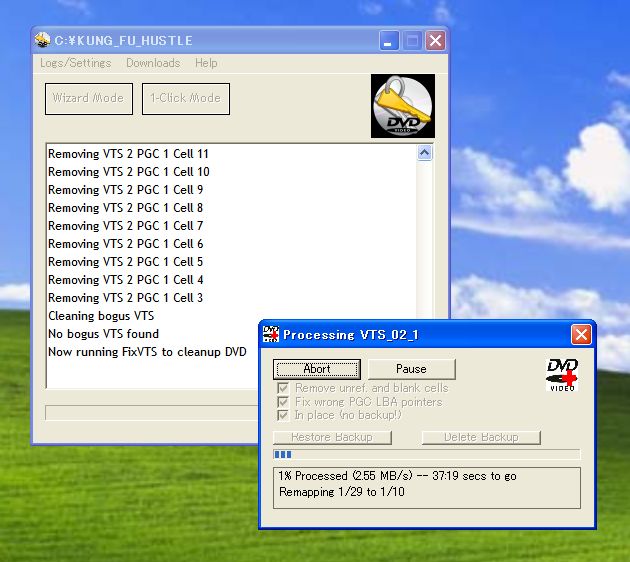Click the FixVTS title bar icon
The image size is (630, 562).
[271, 334]
